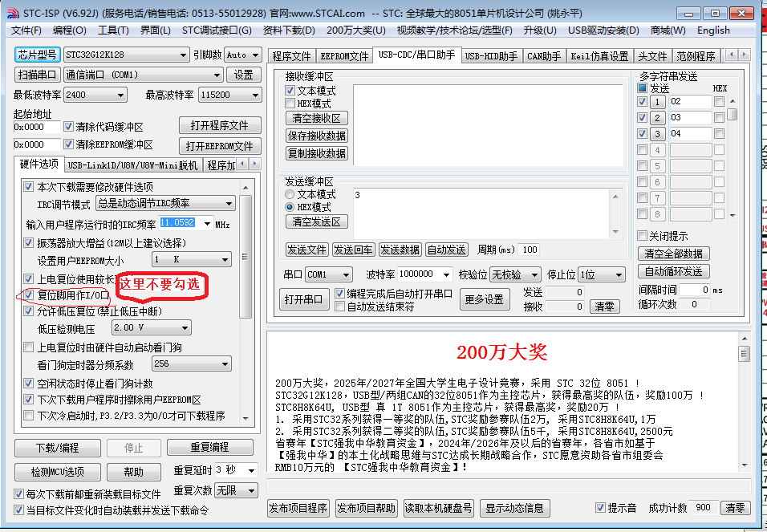
Task: Click hardware tabs scroll right arrow near 程序加
Action: tap(254, 164)
